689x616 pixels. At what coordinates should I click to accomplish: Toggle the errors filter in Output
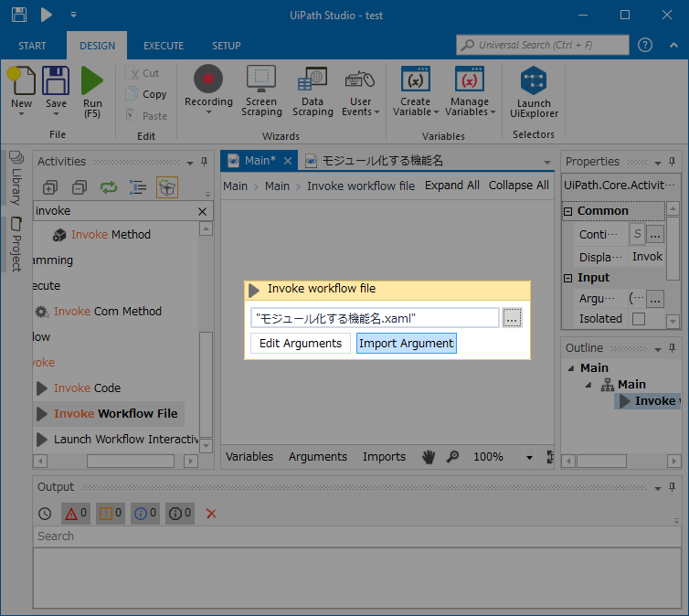pyautogui.click(x=76, y=514)
